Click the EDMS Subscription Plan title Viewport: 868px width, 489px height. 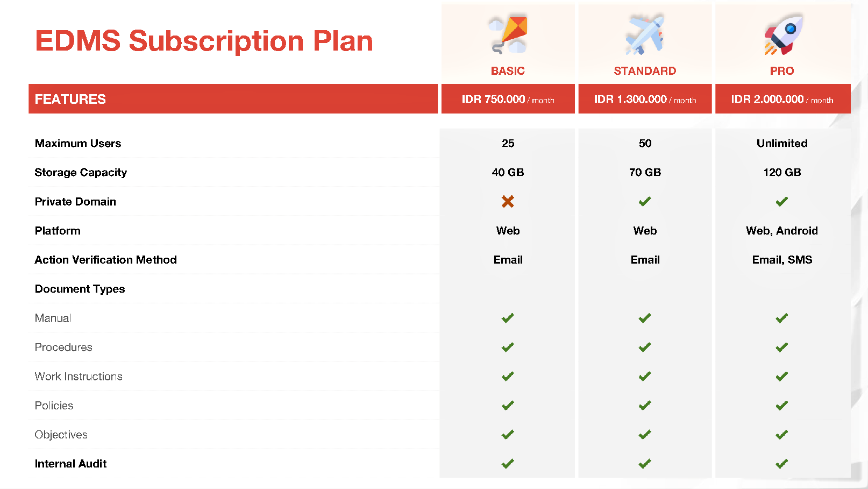point(204,41)
